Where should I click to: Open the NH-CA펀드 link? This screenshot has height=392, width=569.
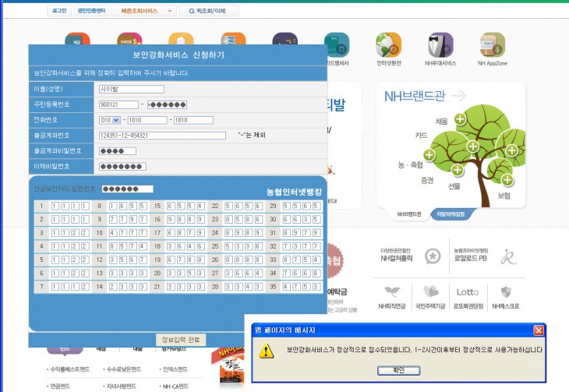tap(175, 387)
